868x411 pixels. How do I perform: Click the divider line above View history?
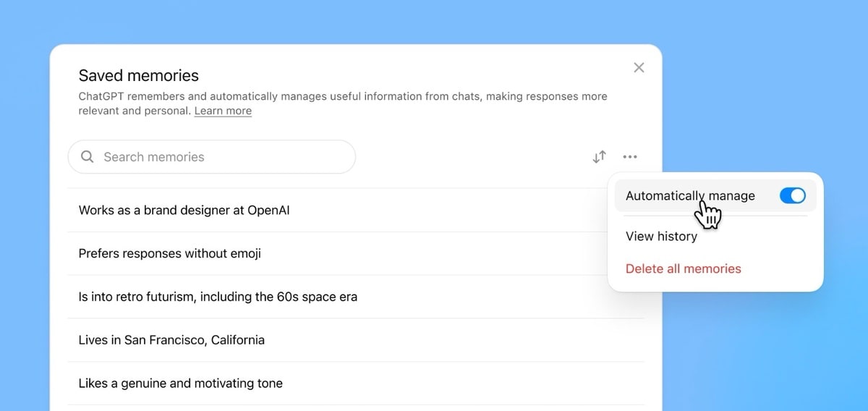coord(715,216)
